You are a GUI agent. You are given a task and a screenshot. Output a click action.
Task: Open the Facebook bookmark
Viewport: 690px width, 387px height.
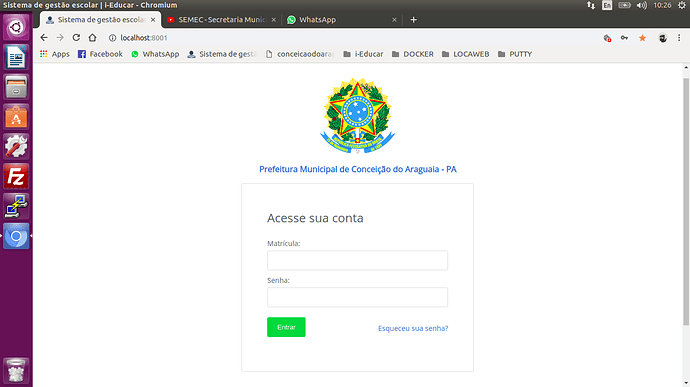(x=100, y=54)
